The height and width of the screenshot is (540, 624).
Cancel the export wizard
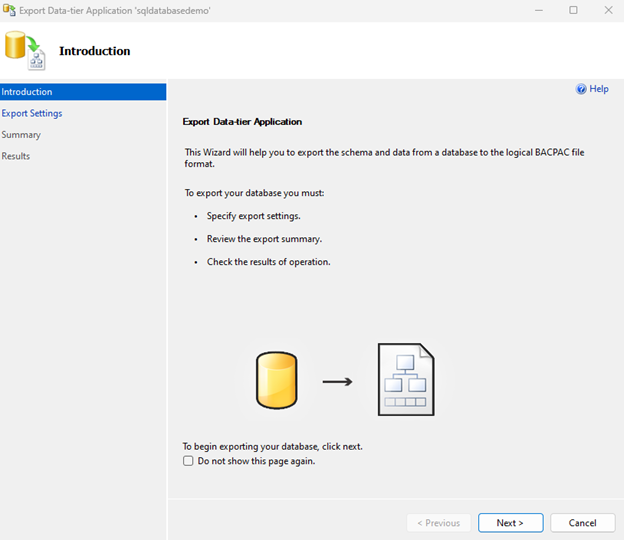pyautogui.click(x=582, y=523)
